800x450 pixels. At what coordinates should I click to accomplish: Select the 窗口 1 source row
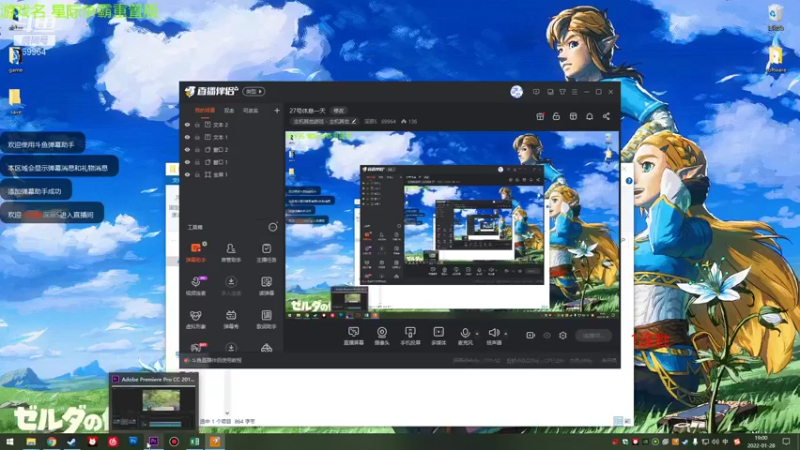pyautogui.click(x=232, y=162)
